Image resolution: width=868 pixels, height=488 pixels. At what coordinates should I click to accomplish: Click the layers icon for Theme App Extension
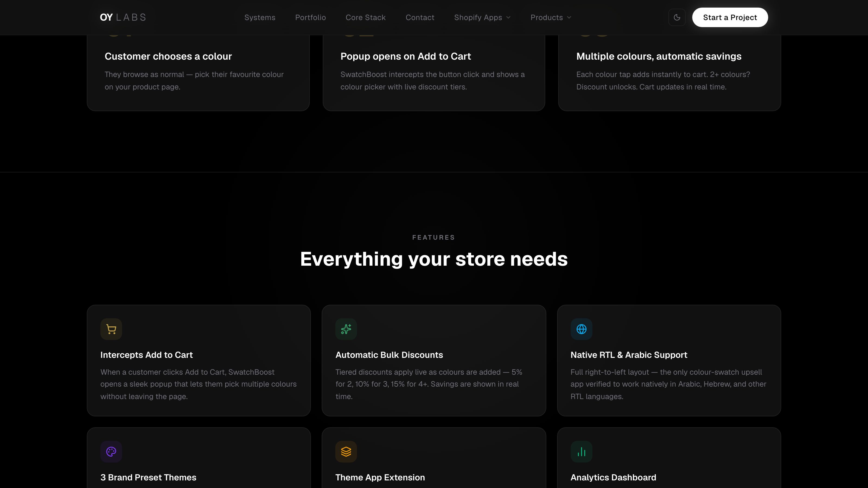tap(346, 452)
